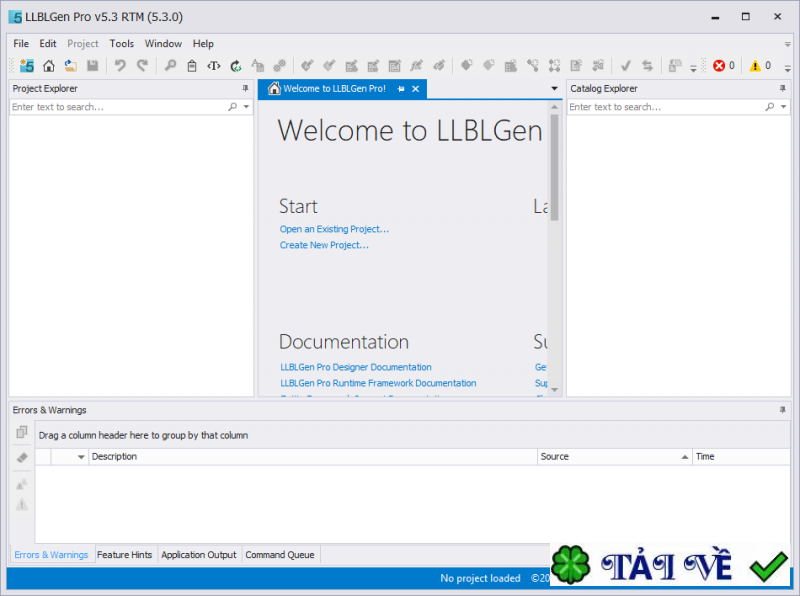Click the sync arrows toolbar icon
800x596 pixels.
point(647,65)
